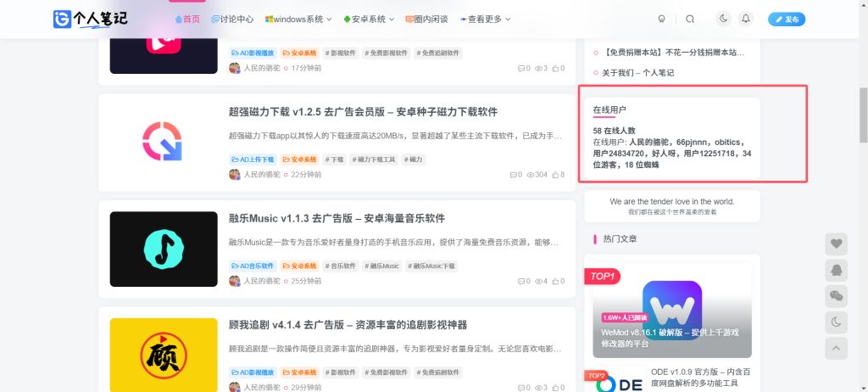Open 融乐Music v1.1.3 article title
Image resolution: width=868 pixels, height=392 pixels.
pyautogui.click(x=337, y=219)
